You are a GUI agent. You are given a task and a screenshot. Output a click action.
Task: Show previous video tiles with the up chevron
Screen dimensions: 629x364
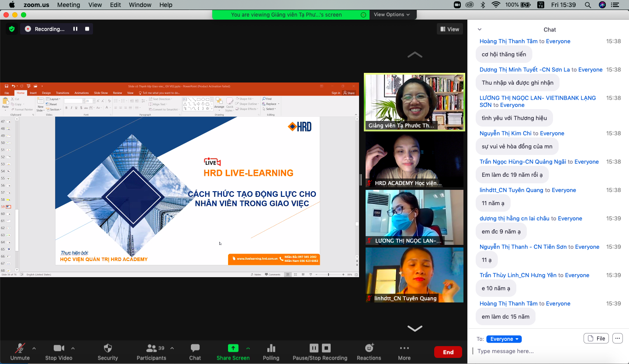click(415, 55)
